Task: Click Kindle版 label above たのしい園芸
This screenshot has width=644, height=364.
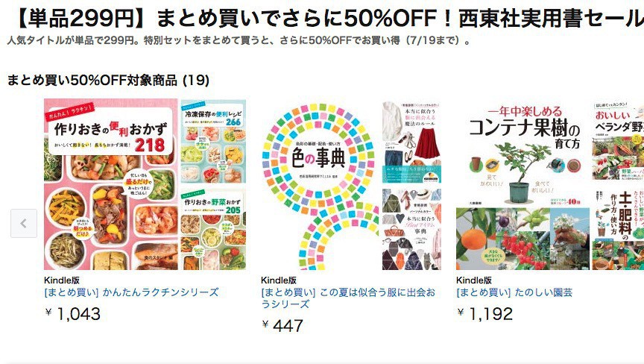Action: pyautogui.click(x=474, y=280)
